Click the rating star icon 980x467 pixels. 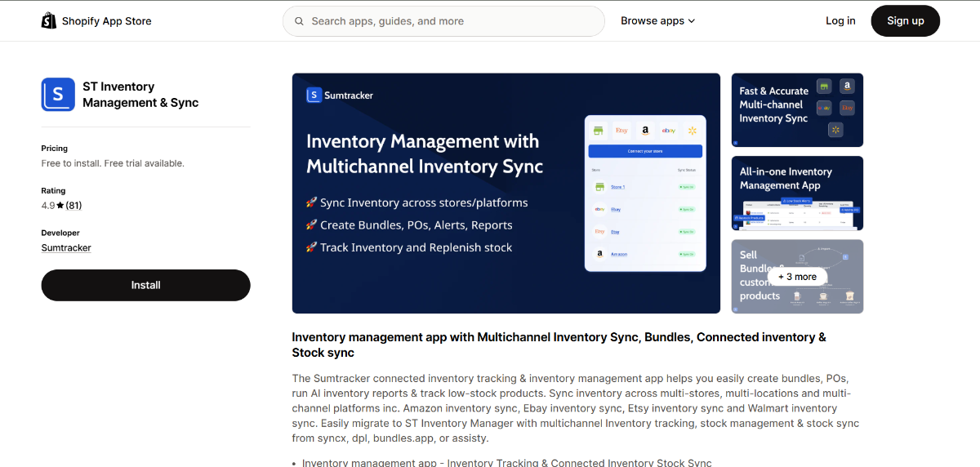pyautogui.click(x=60, y=206)
